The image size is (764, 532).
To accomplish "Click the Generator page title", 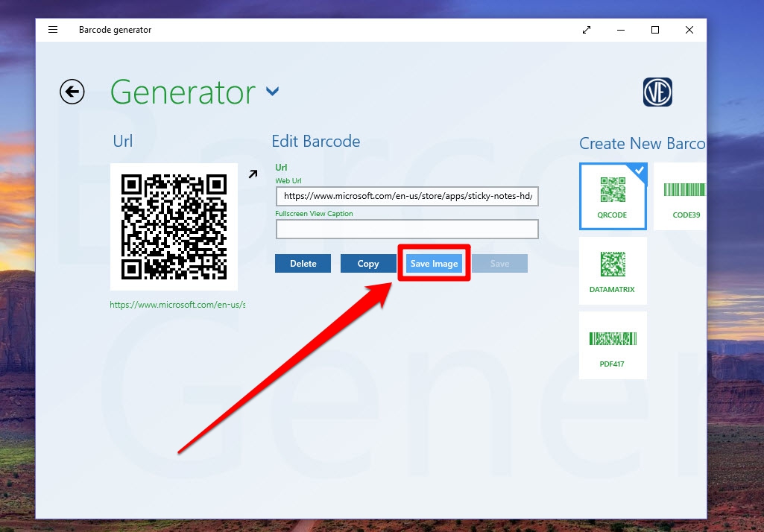I will (183, 92).
